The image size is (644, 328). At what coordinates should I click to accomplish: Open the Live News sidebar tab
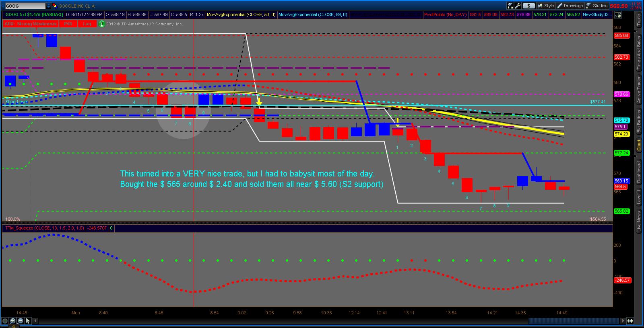pyautogui.click(x=639, y=221)
